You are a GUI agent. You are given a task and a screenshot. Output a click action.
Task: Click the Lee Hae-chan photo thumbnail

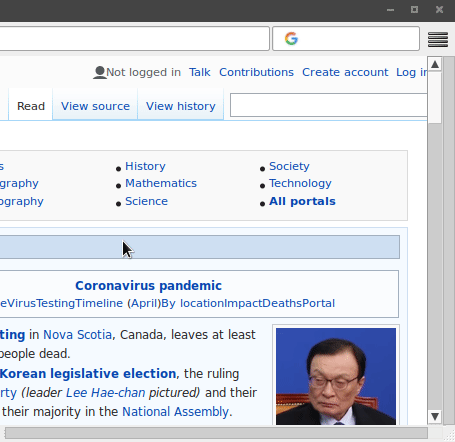point(336,376)
